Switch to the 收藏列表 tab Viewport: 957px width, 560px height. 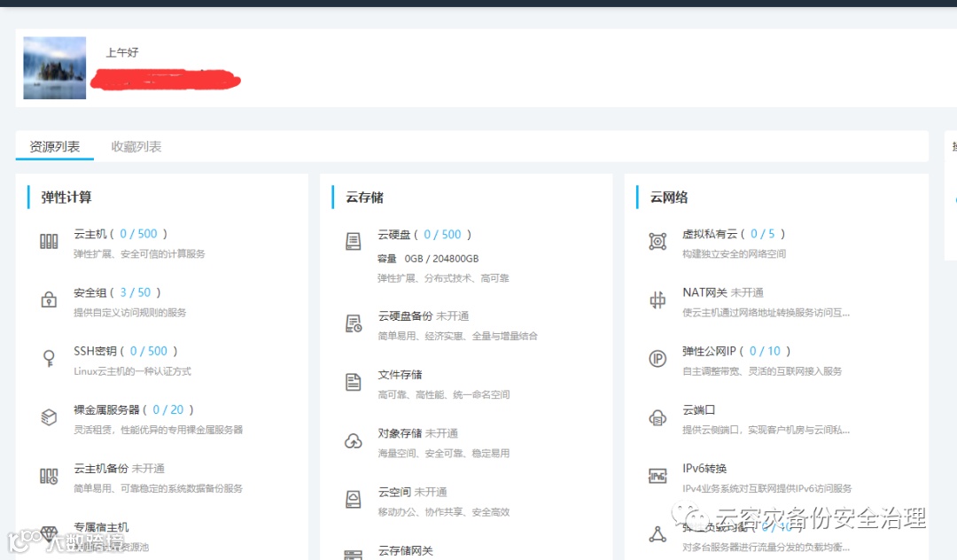click(136, 146)
